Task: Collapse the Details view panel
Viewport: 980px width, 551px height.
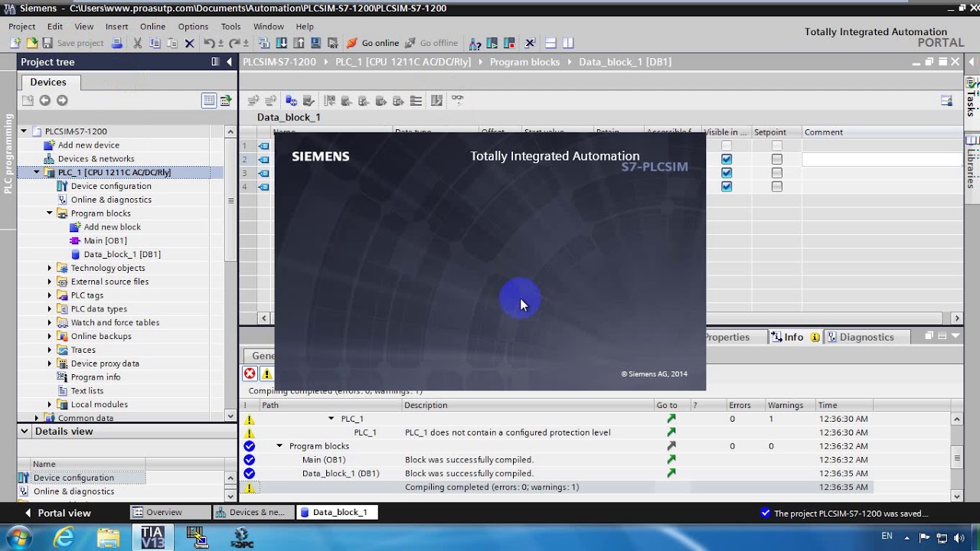Action: [24, 432]
